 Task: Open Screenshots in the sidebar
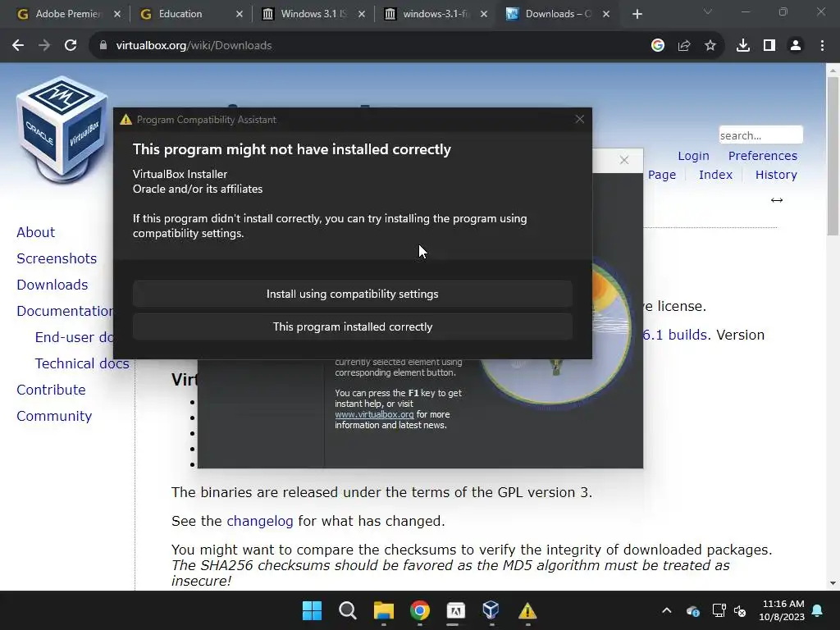57,258
